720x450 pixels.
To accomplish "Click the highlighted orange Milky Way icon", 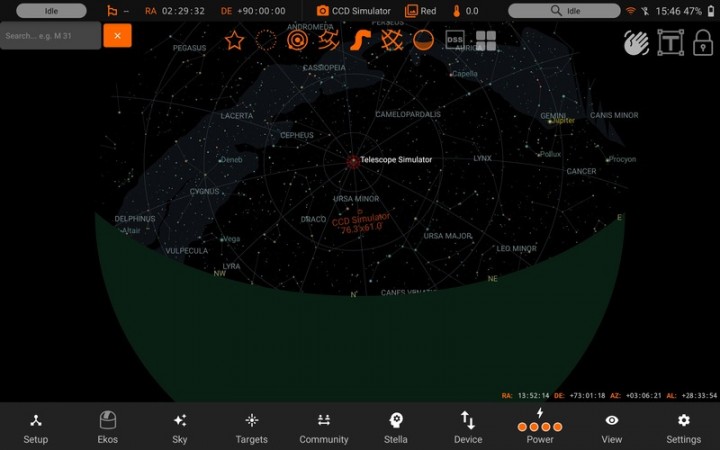I will (361, 40).
